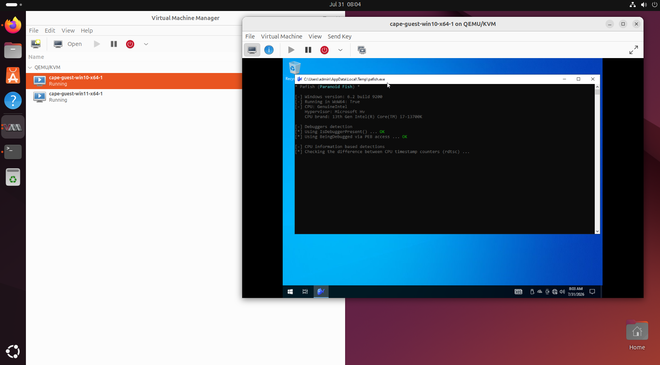Open the Send Key menu
Viewport: 660px width, 365px height.
coord(340,37)
